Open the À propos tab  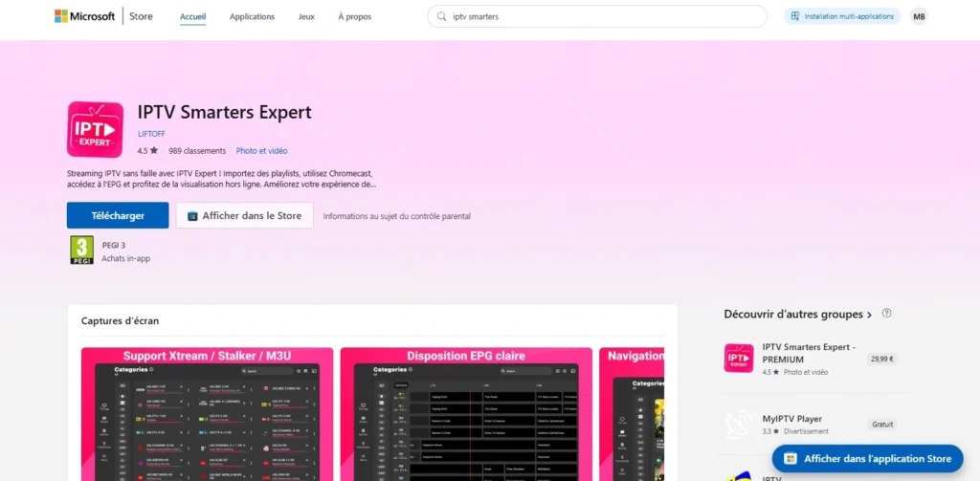(x=354, y=17)
